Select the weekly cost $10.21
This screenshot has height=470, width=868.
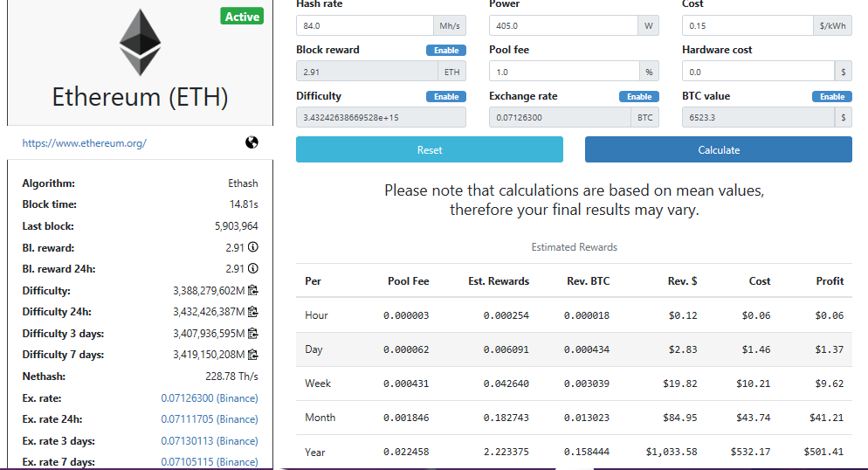tap(754, 384)
